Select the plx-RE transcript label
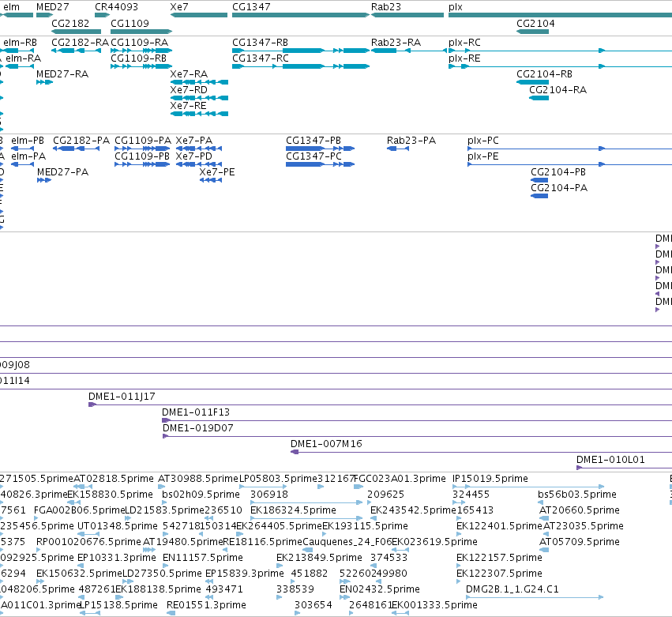Image resolution: width=672 pixels, height=617 pixels. [x=464, y=58]
